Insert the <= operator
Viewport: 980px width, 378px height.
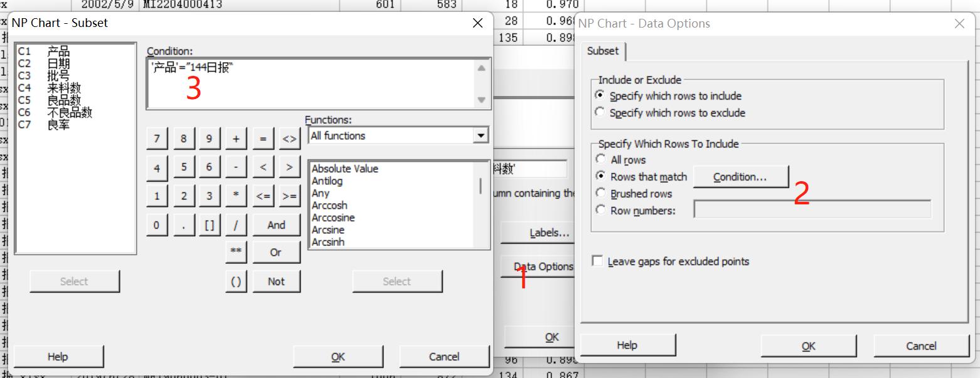tap(263, 196)
